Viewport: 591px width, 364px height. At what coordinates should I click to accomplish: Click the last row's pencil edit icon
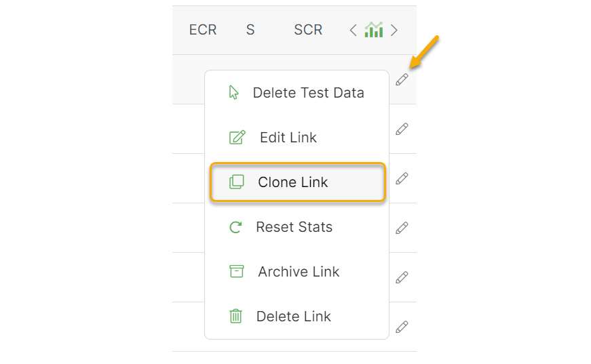[x=402, y=327]
